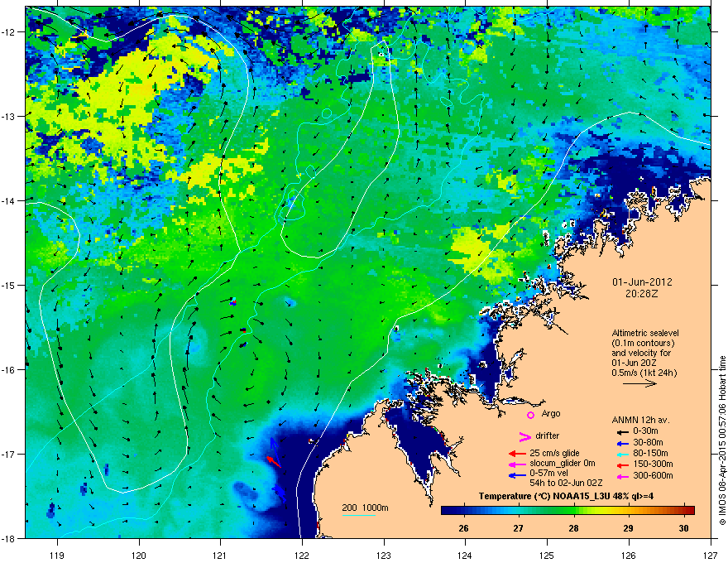728x563 pixels.
Task: Click the Argo legend label
Action: point(551,414)
